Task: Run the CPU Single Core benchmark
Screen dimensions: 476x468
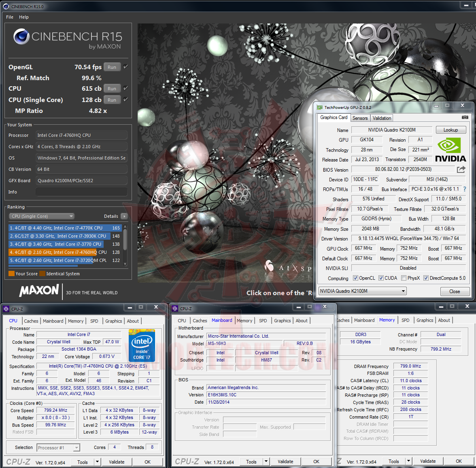Action: point(112,100)
